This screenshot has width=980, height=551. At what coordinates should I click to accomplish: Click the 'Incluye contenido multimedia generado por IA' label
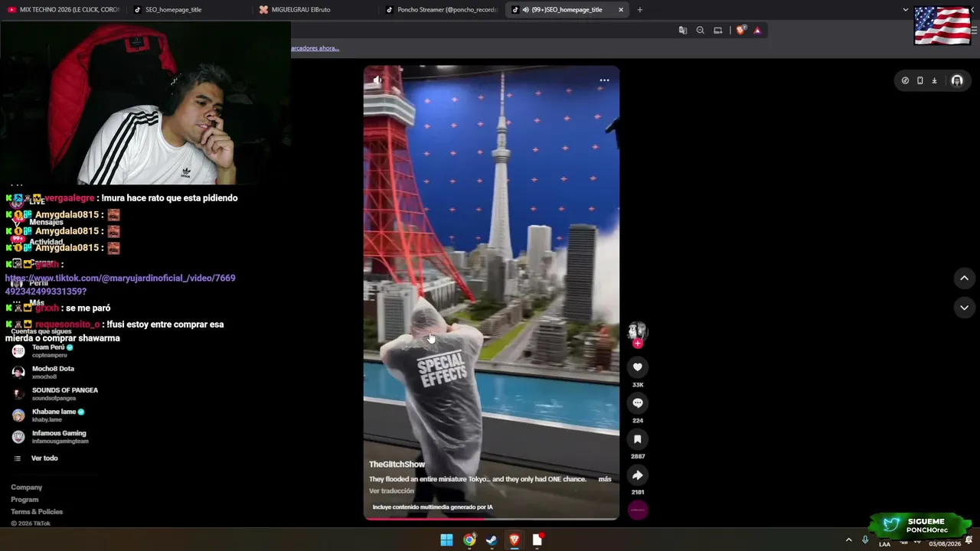433,507
